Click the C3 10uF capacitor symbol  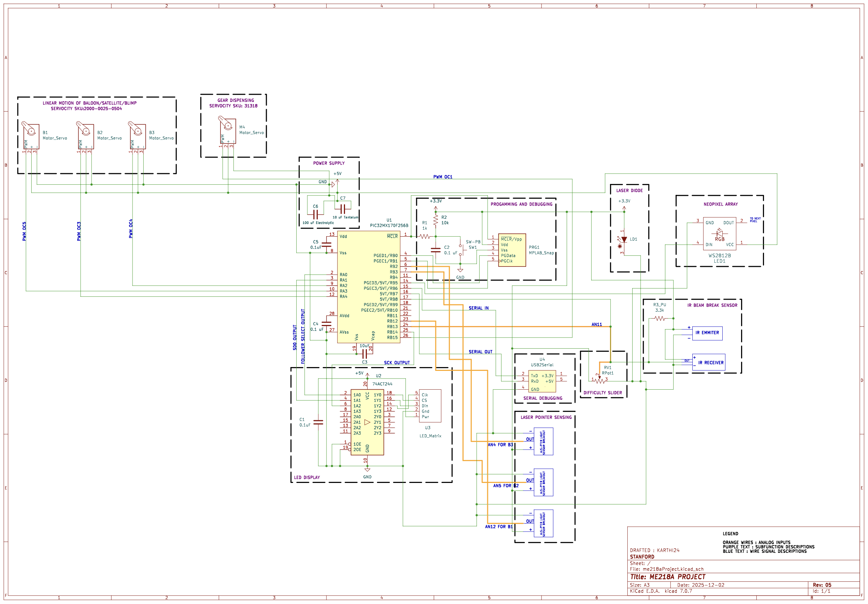point(364,353)
